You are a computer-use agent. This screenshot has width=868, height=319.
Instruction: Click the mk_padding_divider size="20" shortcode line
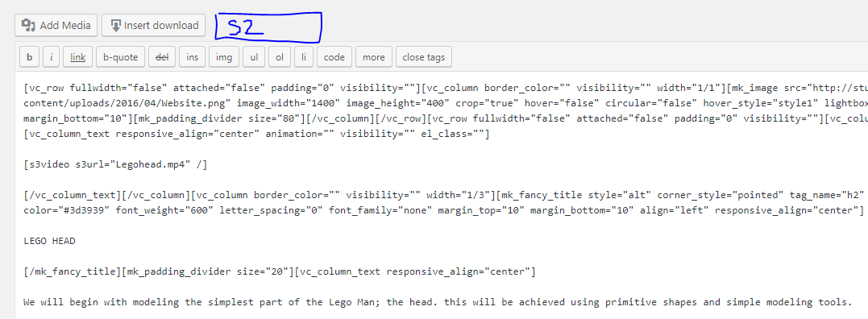click(280, 271)
